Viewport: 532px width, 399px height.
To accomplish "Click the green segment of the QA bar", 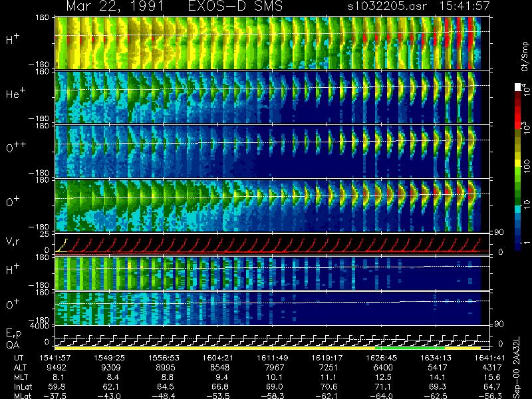I will point(410,348).
